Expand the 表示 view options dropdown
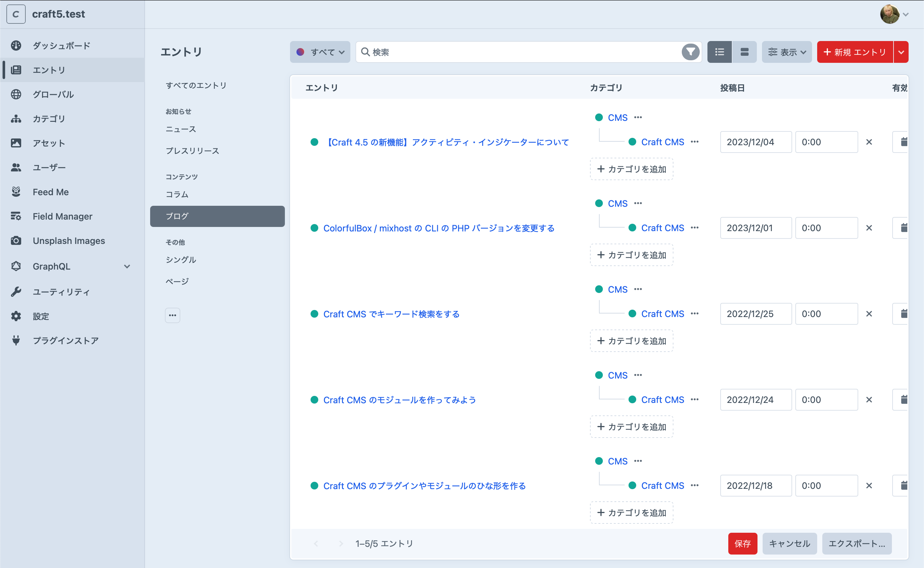 [786, 52]
